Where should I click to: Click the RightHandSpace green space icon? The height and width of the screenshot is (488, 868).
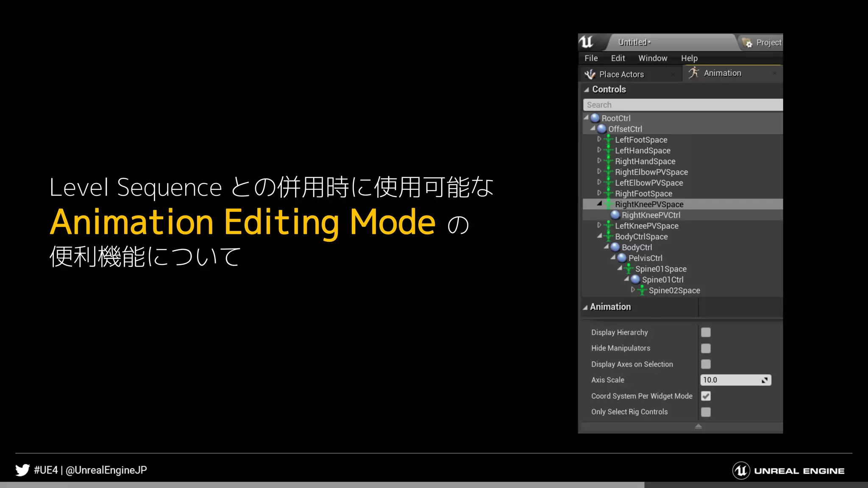tap(609, 161)
